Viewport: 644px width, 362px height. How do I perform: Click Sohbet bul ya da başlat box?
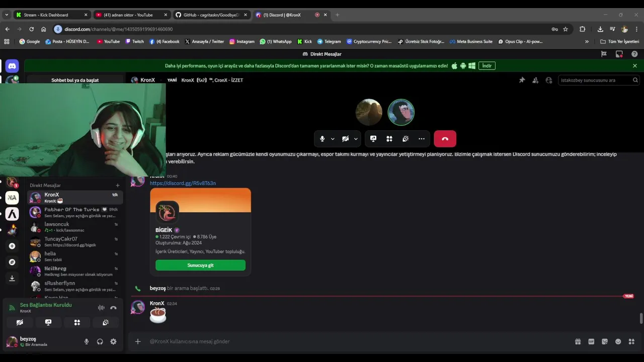pos(75,80)
